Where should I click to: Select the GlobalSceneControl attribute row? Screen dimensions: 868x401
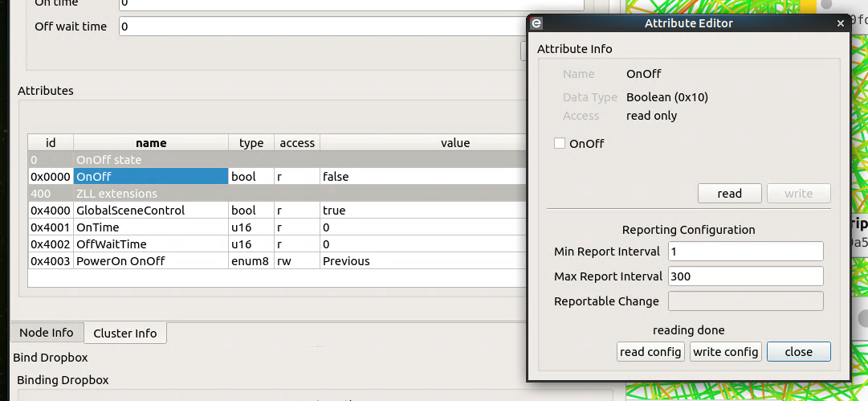click(277, 211)
